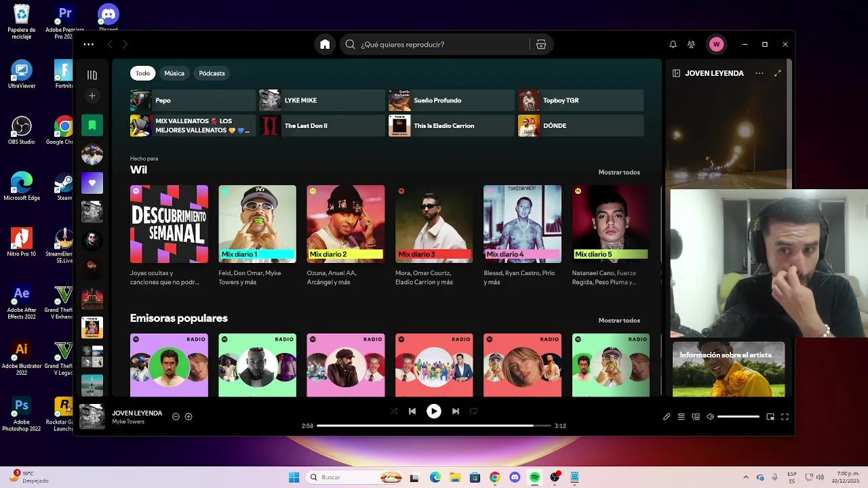Open Mix diario 3 card
This screenshot has width=868, height=488.
[434, 236]
